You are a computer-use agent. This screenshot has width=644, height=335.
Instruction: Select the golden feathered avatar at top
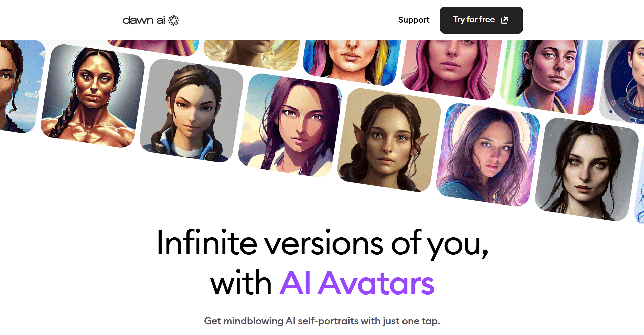[252, 55]
